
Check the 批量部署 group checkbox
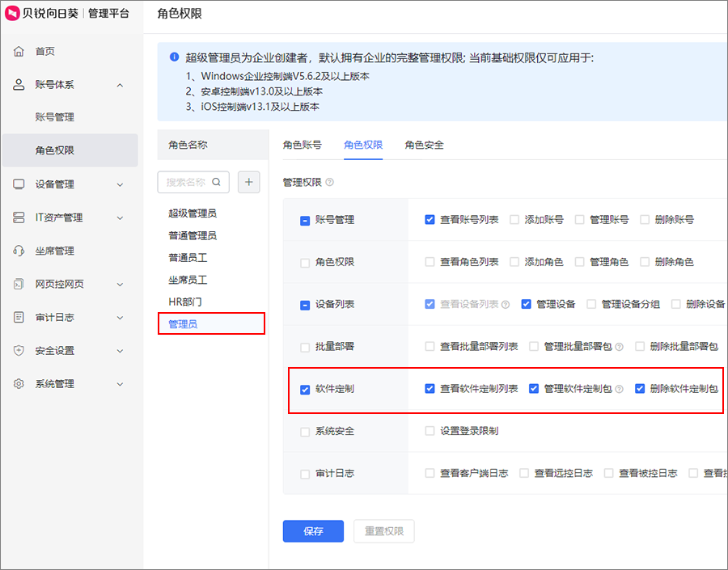click(x=305, y=347)
